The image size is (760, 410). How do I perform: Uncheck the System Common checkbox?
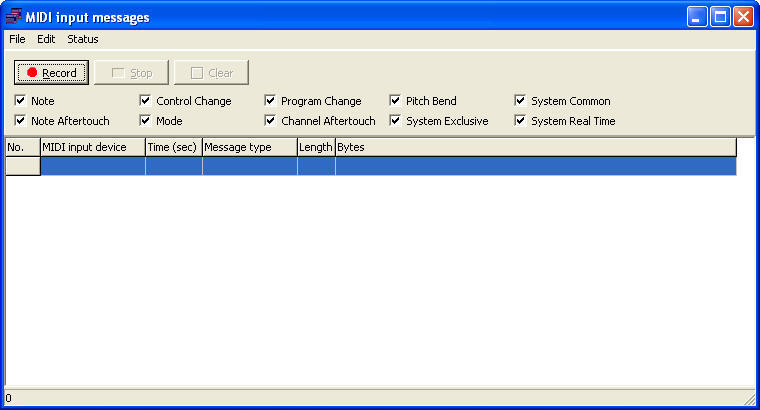(x=520, y=101)
